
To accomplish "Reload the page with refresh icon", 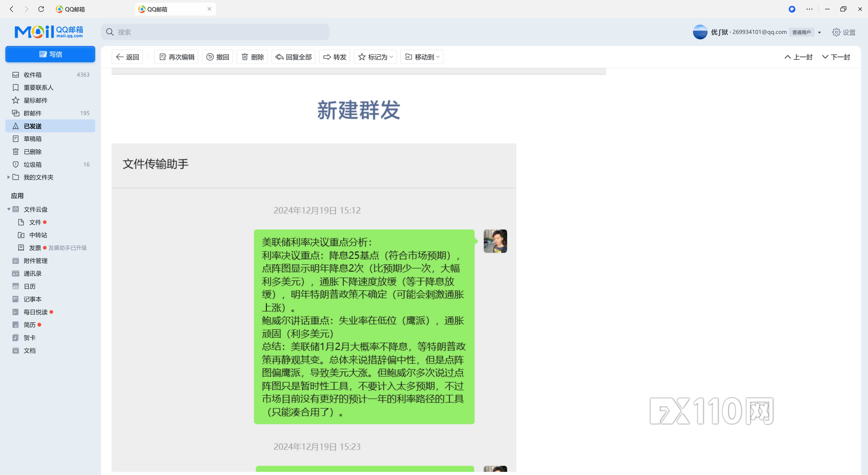I will point(41,9).
